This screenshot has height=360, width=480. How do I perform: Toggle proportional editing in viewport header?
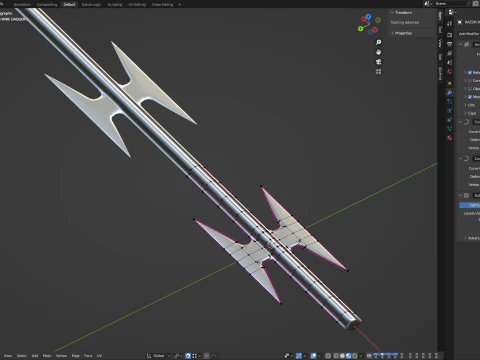coord(207,356)
